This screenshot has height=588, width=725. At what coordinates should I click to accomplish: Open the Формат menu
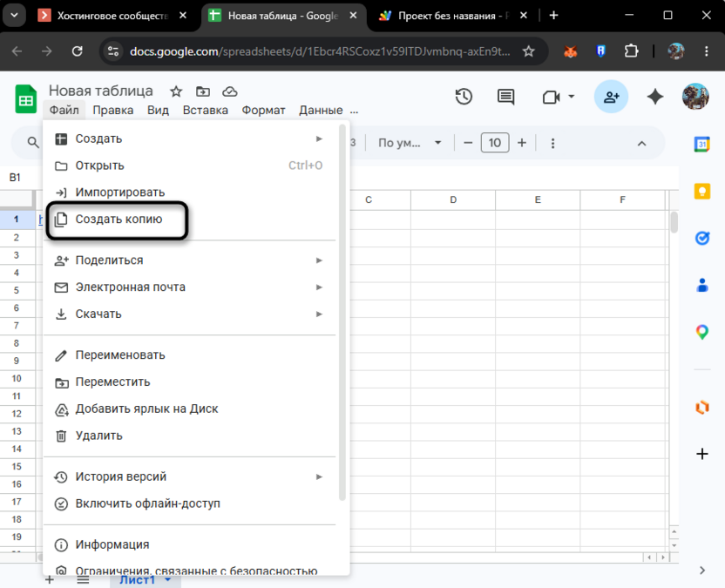(263, 110)
